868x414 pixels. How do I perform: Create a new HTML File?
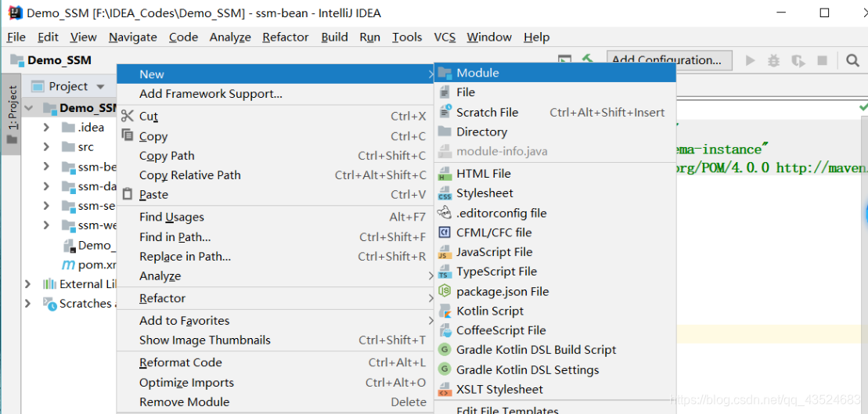(x=555, y=174)
